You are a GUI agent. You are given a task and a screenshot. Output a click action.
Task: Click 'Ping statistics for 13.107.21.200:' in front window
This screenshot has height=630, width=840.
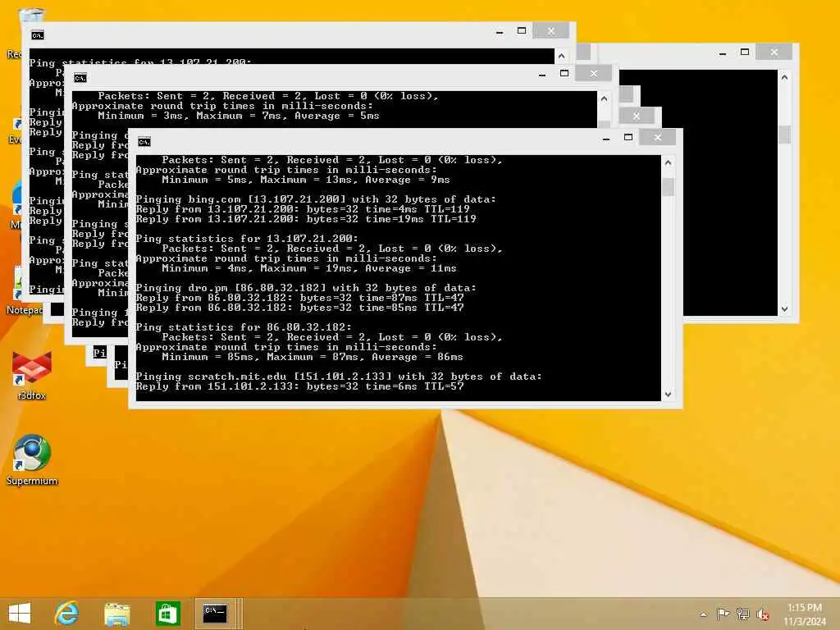(247, 239)
